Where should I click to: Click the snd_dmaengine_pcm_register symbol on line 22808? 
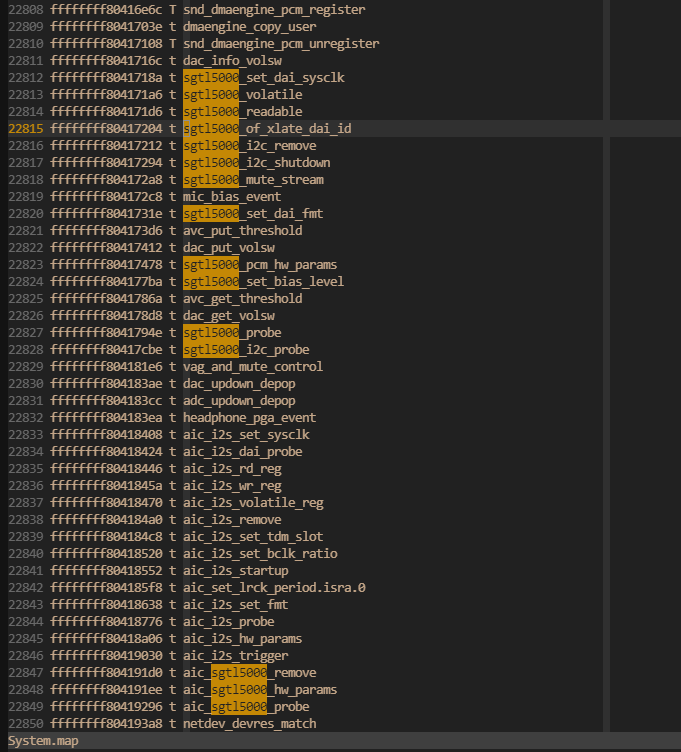(274, 10)
